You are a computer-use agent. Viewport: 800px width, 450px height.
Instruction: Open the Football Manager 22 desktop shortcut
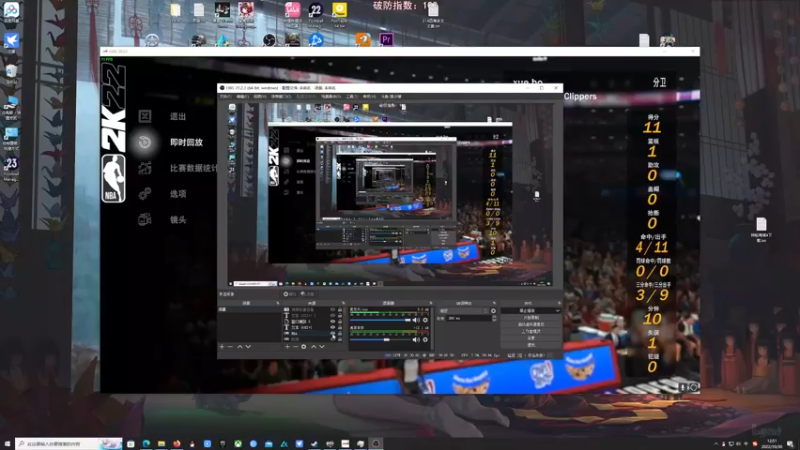316,10
